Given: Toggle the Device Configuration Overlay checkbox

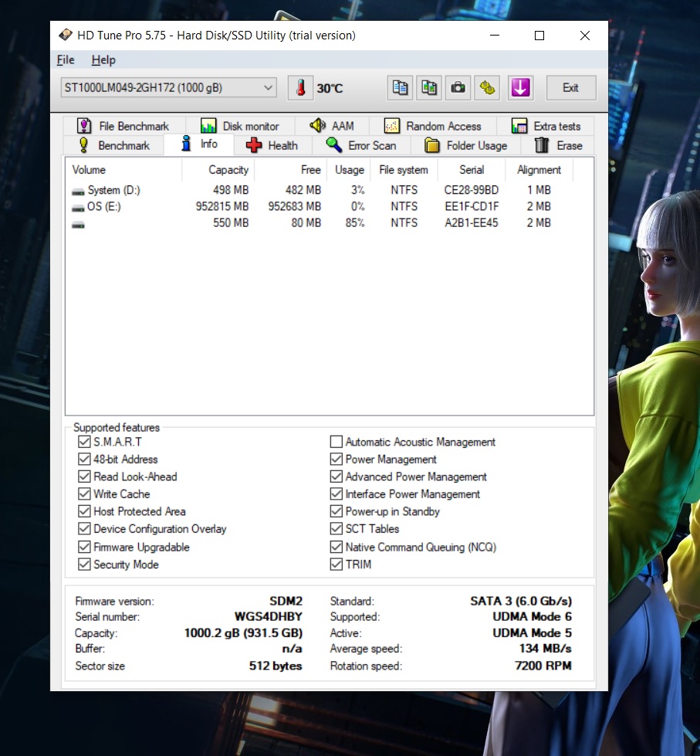Looking at the screenshot, I should [x=84, y=528].
